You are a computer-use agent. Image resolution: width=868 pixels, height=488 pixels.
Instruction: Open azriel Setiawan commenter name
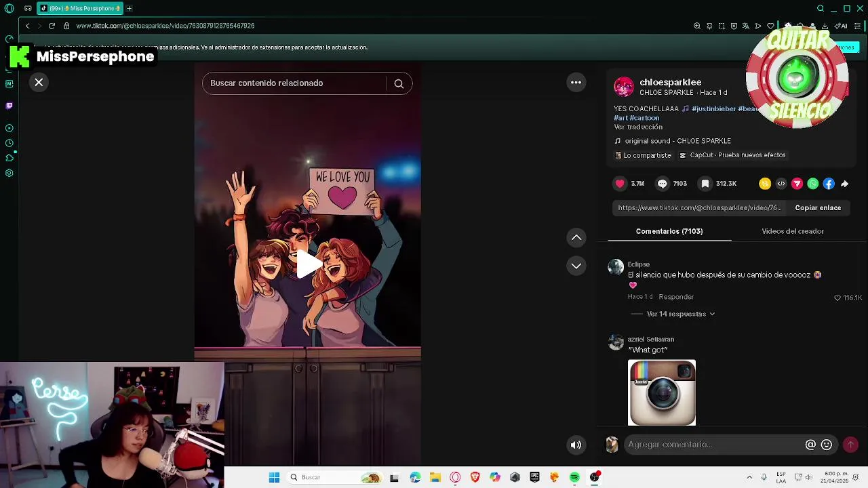pyautogui.click(x=651, y=339)
